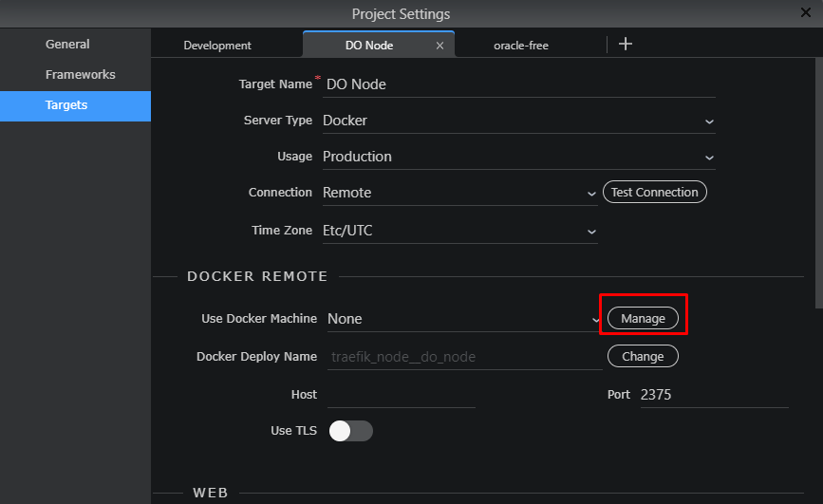Viewport: 823px width, 504px height.
Task: Close the DO Node tab
Action: pos(440,46)
